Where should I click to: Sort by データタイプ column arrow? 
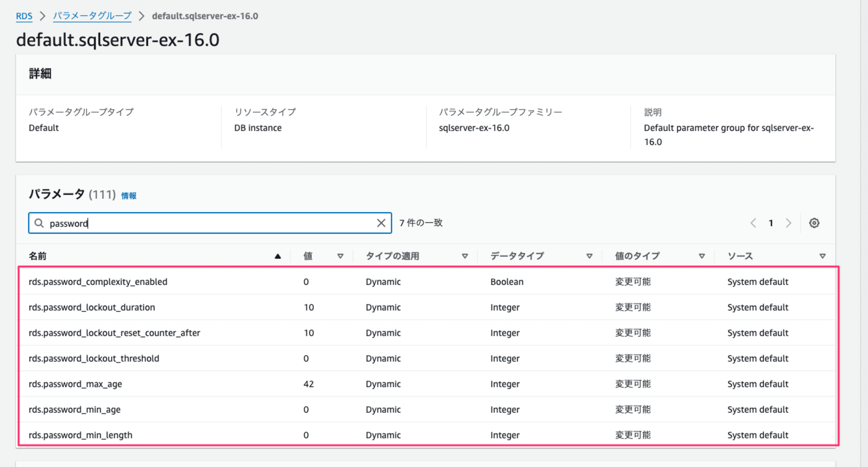[589, 257]
